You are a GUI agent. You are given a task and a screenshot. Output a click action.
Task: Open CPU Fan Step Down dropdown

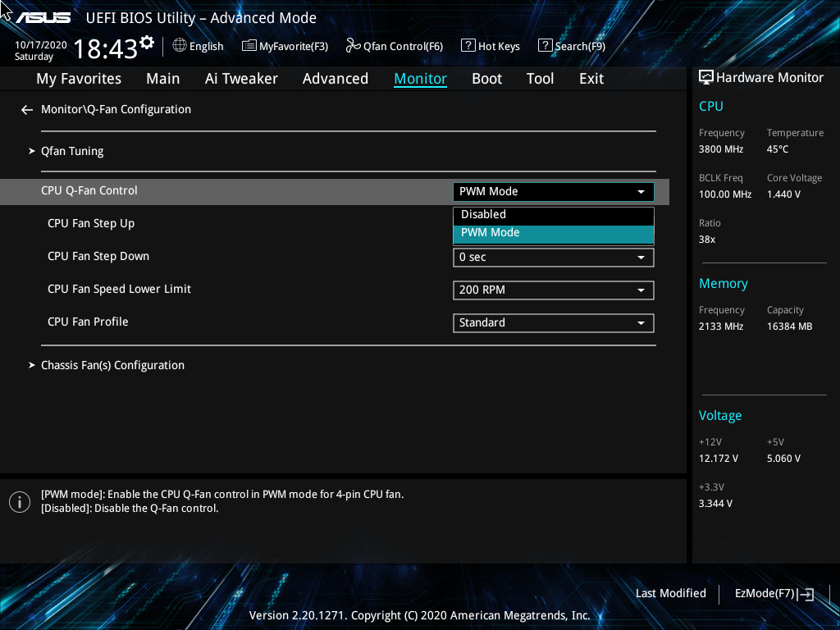pyautogui.click(x=554, y=257)
